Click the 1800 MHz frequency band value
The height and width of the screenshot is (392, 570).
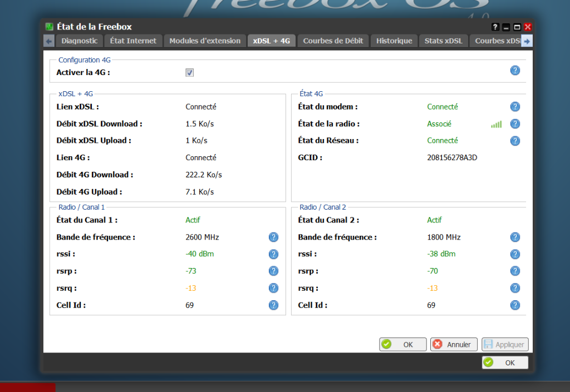pyautogui.click(x=444, y=237)
